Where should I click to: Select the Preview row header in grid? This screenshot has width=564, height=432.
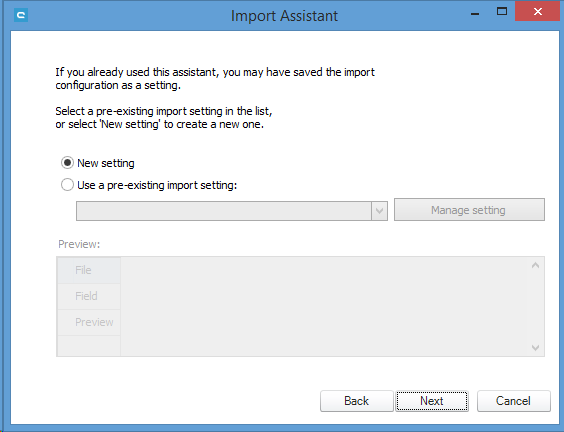[89, 322]
